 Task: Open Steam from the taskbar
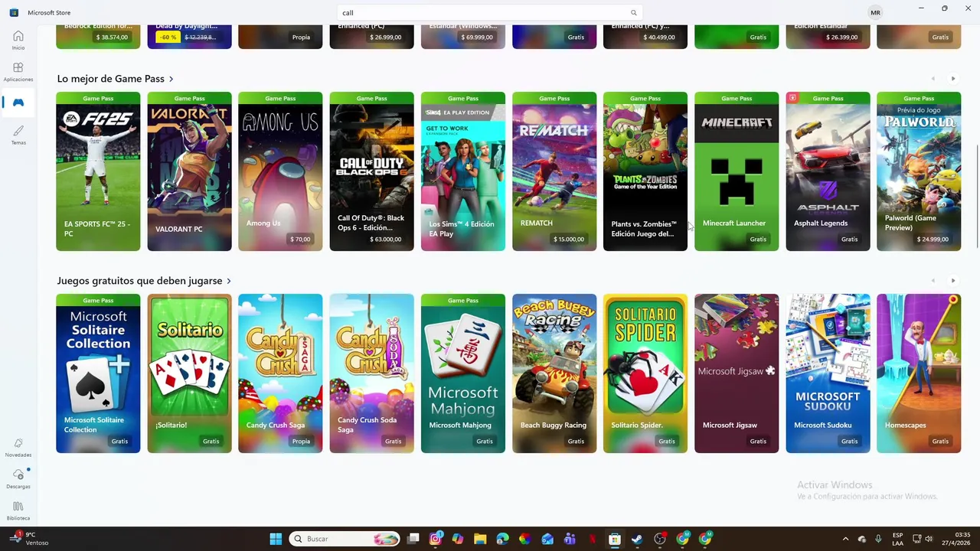[x=637, y=539]
